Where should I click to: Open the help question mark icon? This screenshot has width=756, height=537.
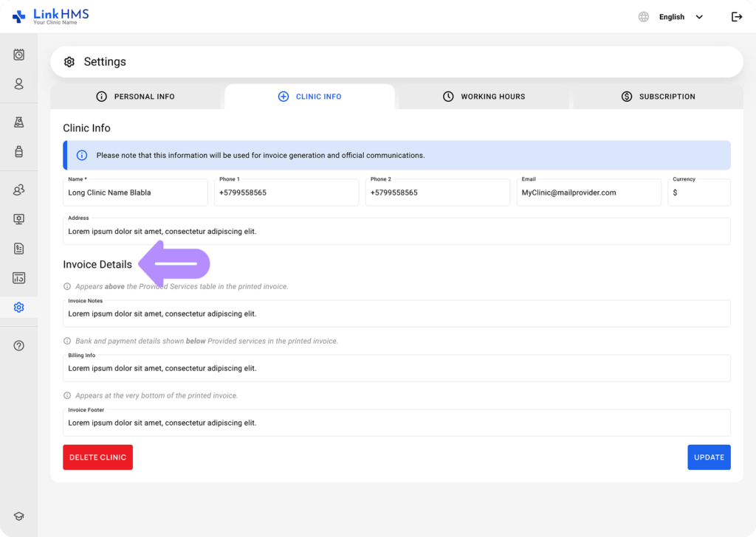(x=18, y=344)
